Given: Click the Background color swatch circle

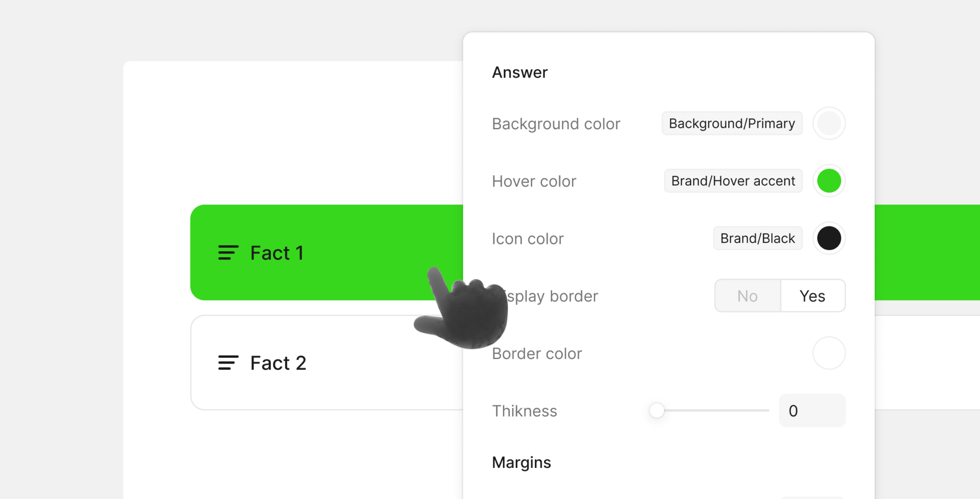Looking at the screenshot, I should click(x=829, y=123).
